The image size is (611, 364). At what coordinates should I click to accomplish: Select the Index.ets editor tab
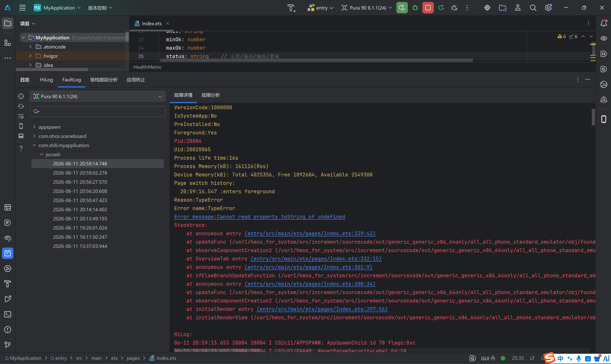[152, 23]
